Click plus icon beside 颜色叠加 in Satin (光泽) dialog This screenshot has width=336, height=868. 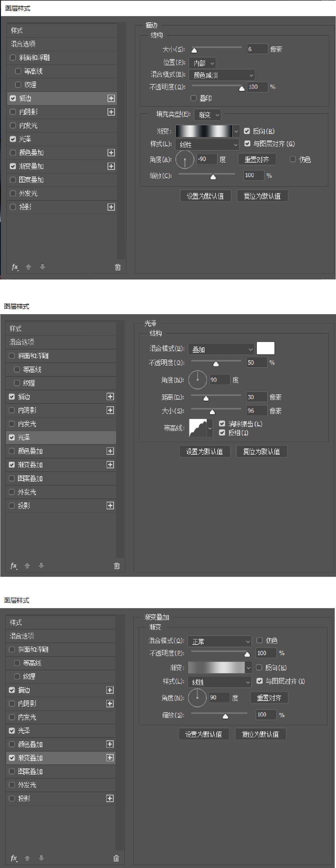(x=110, y=451)
